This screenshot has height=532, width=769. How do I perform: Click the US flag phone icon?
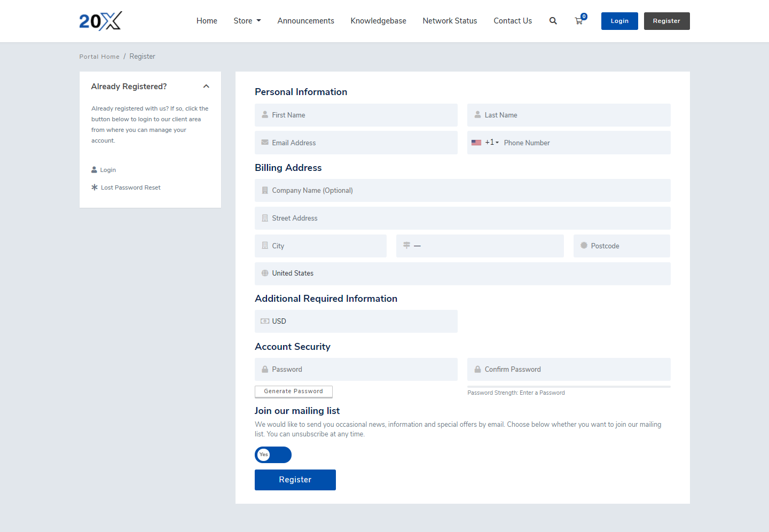[476, 143]
